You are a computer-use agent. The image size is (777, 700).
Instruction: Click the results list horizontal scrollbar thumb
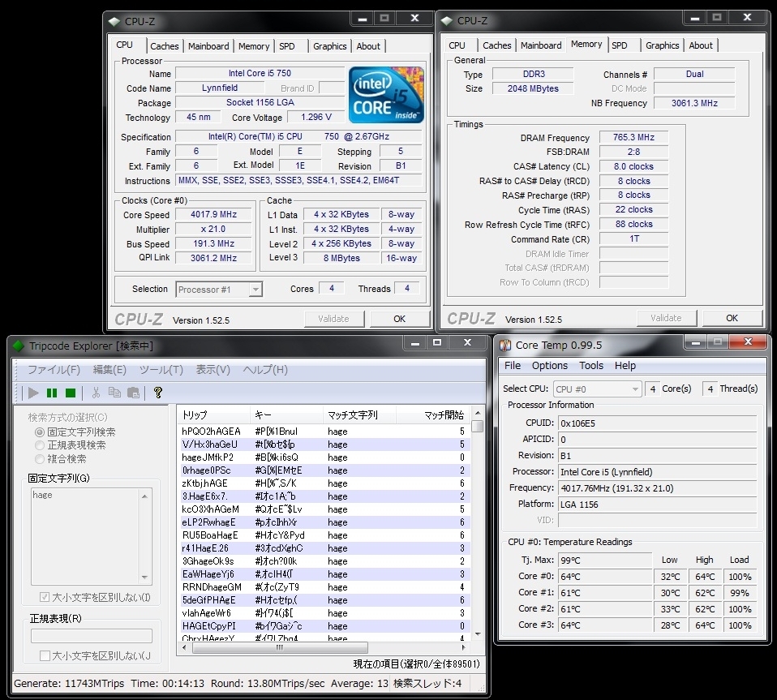(280, 647)
